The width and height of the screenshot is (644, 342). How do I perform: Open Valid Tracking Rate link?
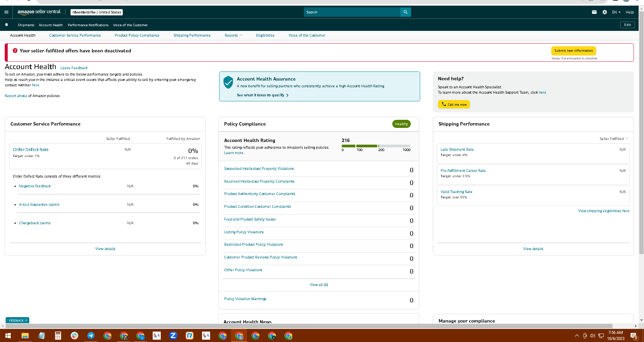[456, 192]
